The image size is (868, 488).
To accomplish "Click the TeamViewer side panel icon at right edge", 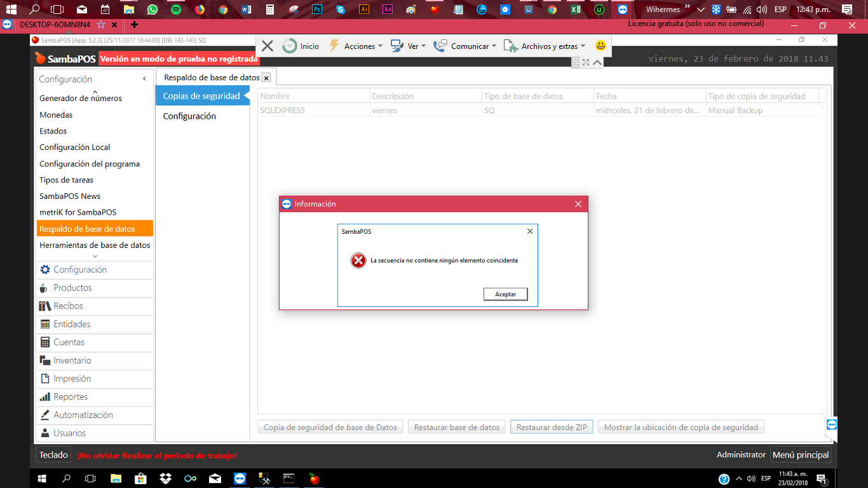I will [x=832, y=424].
